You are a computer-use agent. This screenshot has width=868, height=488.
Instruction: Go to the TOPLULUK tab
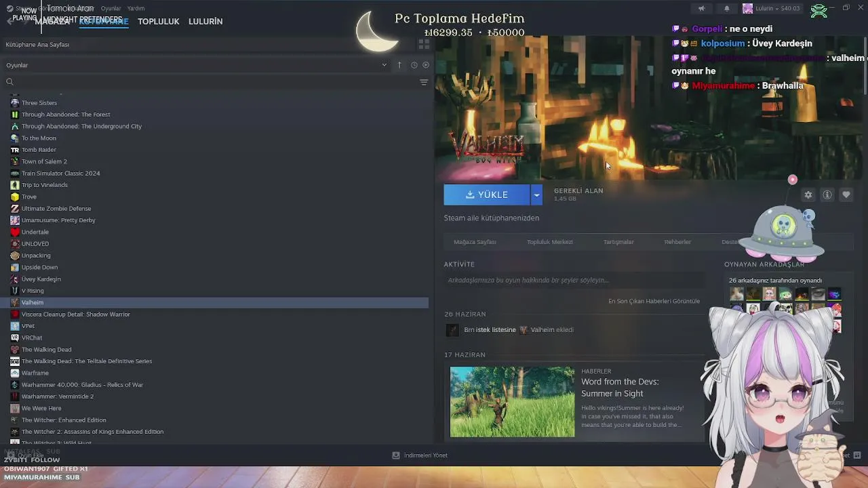click(158, 22)
